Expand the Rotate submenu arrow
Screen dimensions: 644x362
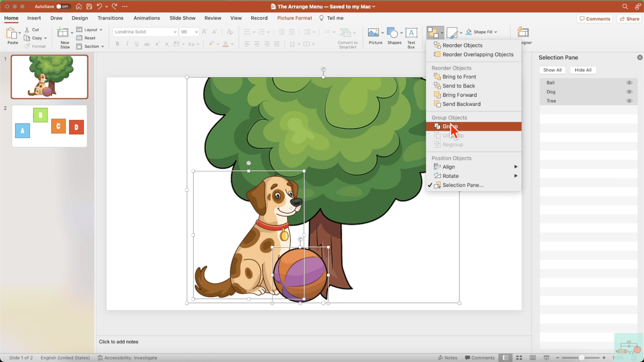(x=516, y=176)
